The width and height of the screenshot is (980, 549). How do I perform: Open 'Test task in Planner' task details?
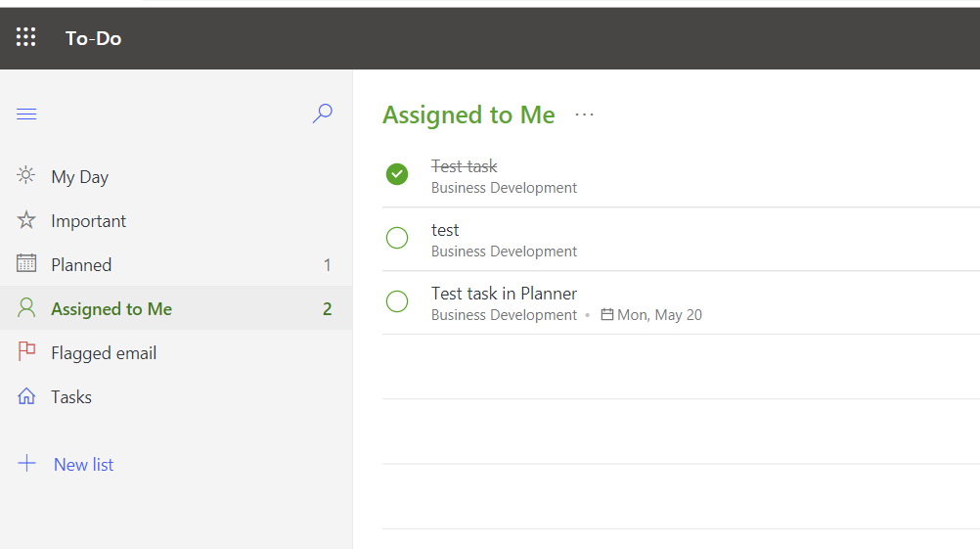pos(504,294)
